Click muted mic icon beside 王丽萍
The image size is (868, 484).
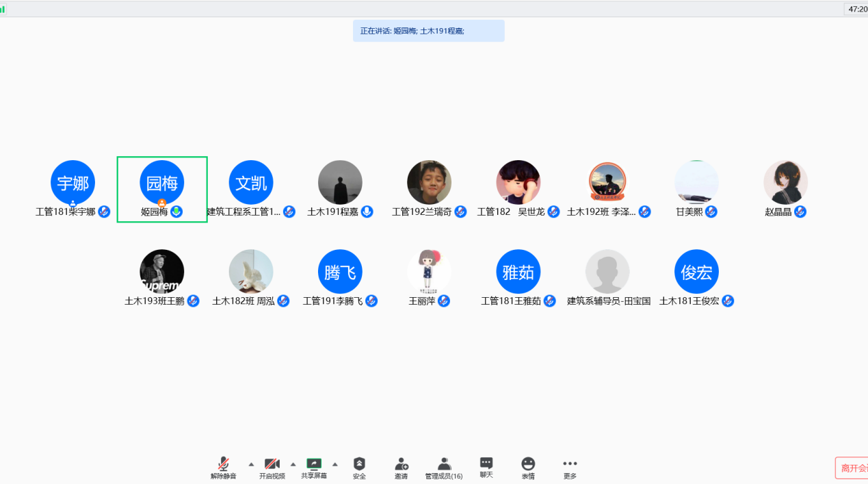[444, 301]
